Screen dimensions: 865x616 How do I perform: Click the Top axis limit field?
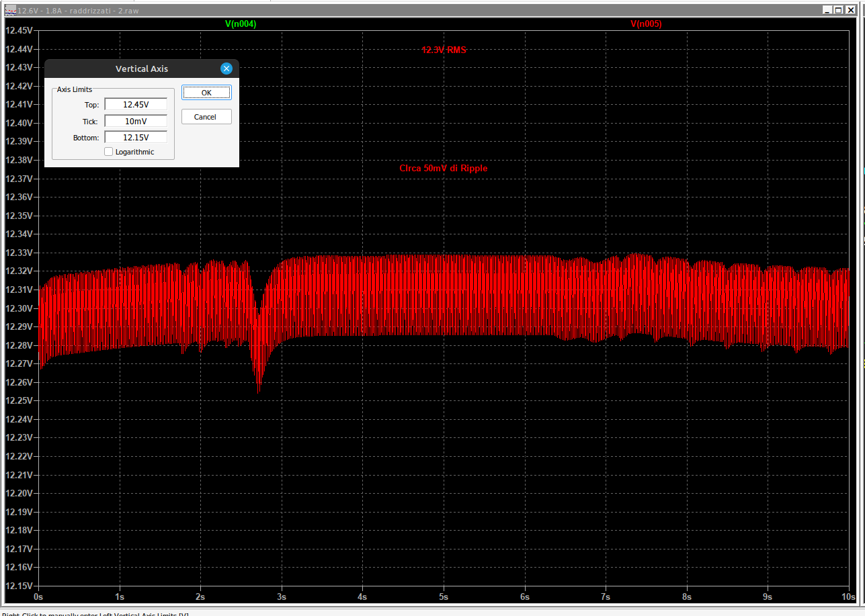[136, 105]
